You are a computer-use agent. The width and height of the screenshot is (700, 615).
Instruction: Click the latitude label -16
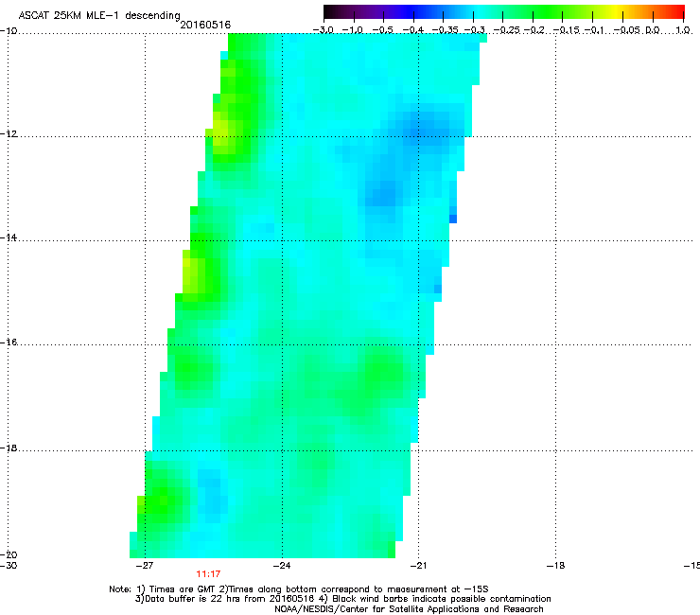9,343
